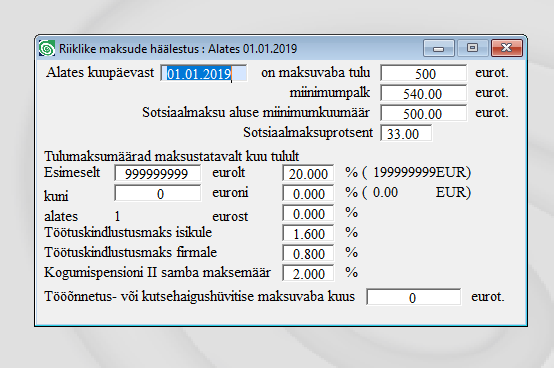Edit Sotsiaalmaksu aluse miinimumkuumäär field 500.00
The height and width of the screenshot is (368, 554).
[x=424, y=113]
